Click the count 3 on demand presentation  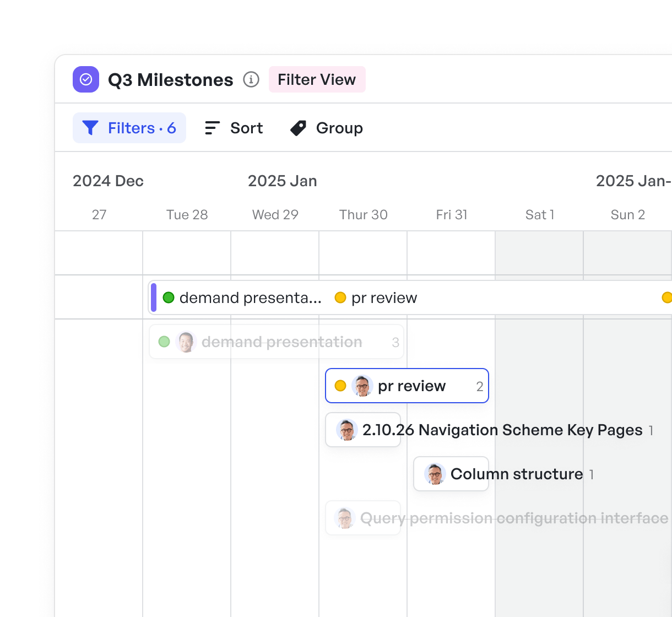pos(395,342)
